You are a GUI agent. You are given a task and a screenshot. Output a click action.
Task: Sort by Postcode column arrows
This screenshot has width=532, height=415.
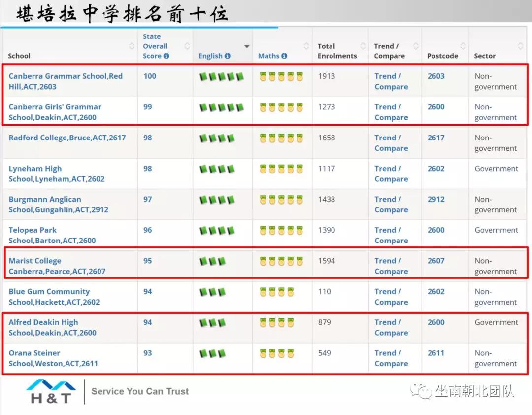463,46
